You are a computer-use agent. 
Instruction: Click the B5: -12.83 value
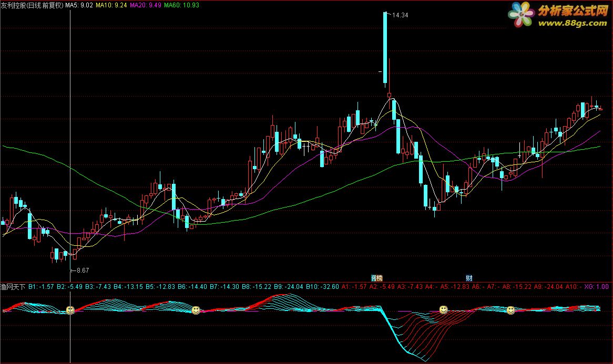(x=160, y=287)
